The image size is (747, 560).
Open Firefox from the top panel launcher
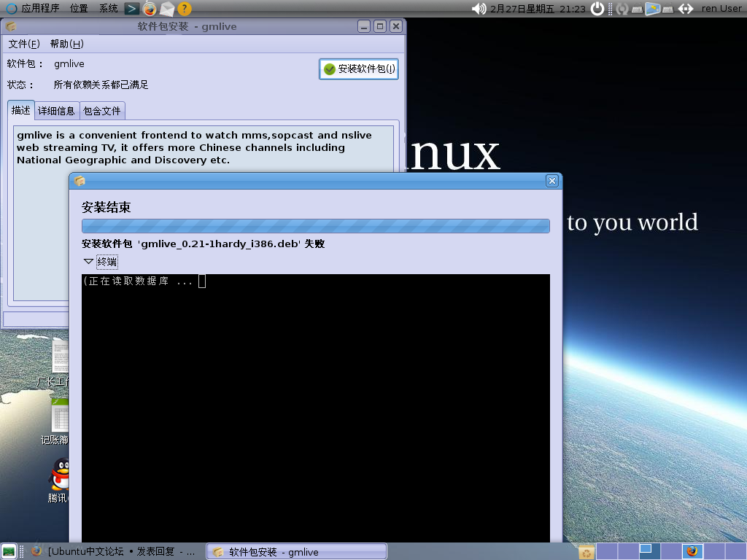(x=150, y=9)
